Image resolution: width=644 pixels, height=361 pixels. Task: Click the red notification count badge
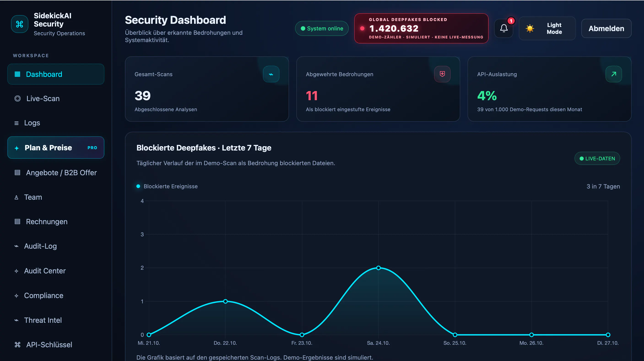(x=511, y=21)
